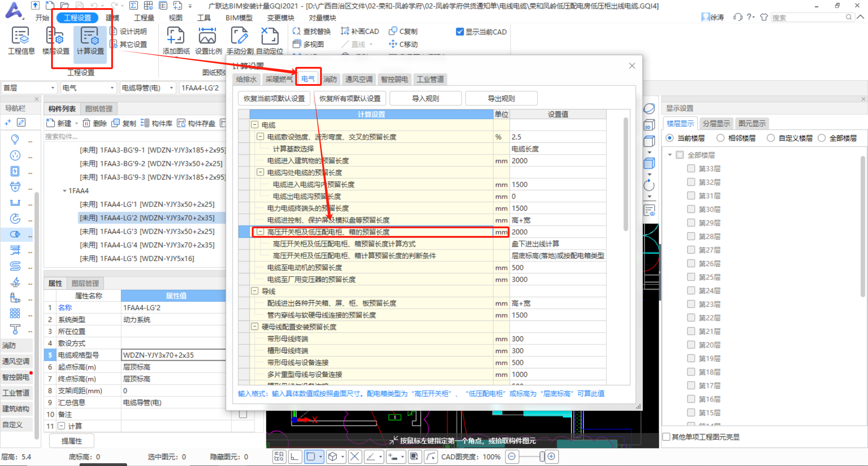Open 设计说明 design notes
This screenshot has width=868, height=466.
click(128, 31)
